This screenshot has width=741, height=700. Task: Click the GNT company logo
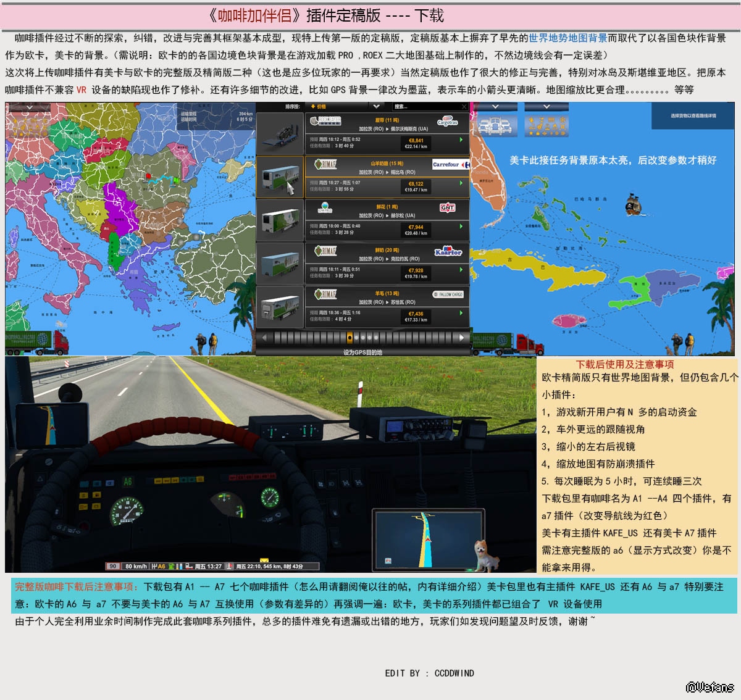pyautogui.click(x=447, y=208)
